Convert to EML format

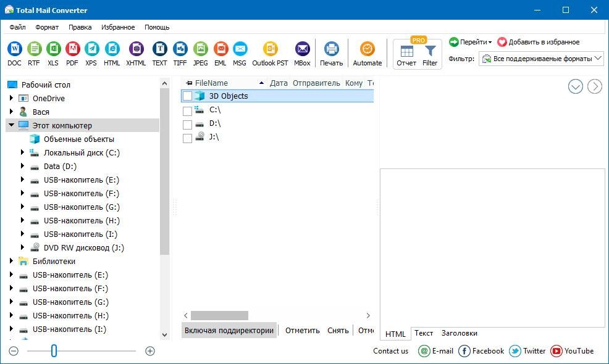[x=220, y=54]
